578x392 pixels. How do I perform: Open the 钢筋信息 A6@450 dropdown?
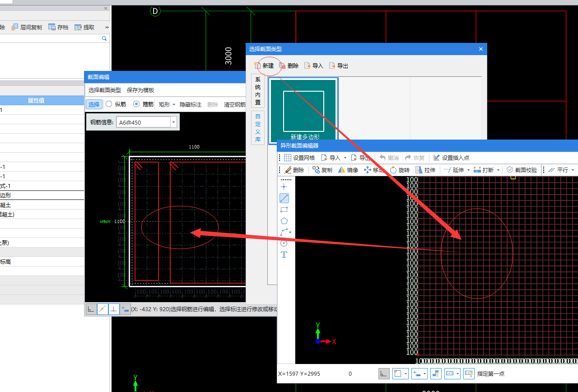click(x=173, y=122)
